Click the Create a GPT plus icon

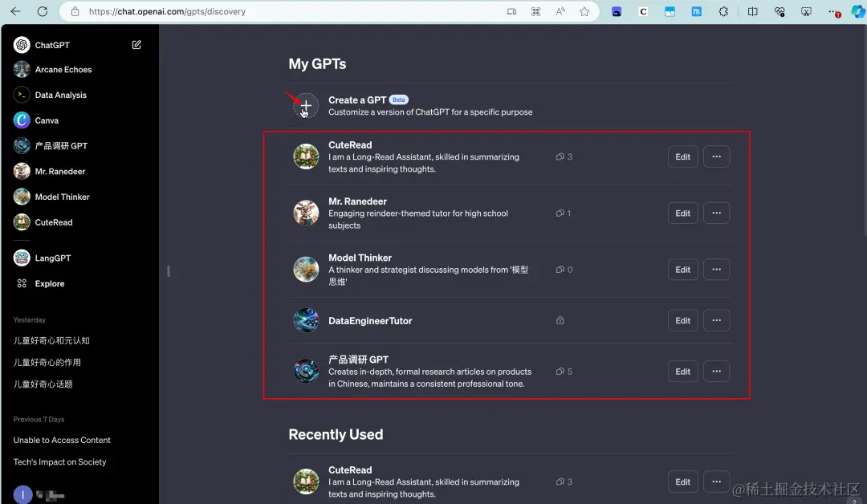click(x=306, y=106)
